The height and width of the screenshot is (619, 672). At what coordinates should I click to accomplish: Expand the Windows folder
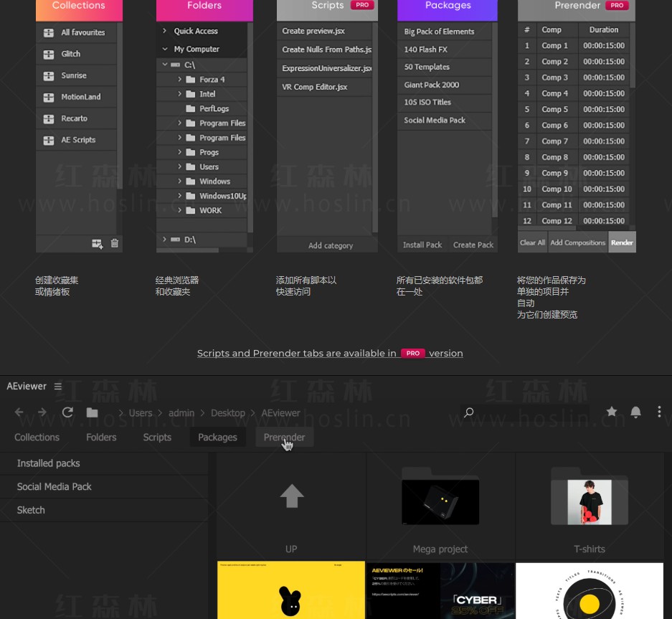pyautogui.click(x=179, y=181)
